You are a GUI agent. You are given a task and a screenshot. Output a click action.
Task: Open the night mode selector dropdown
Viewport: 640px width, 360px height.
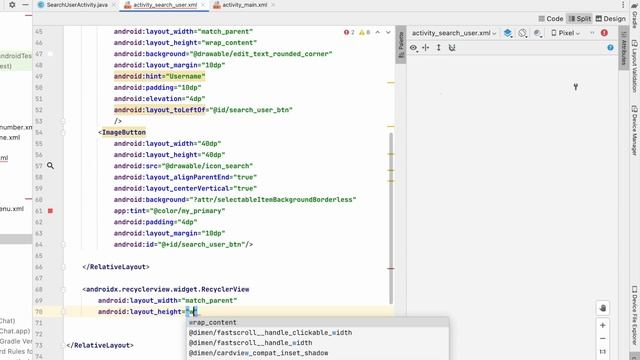(538, 33)
